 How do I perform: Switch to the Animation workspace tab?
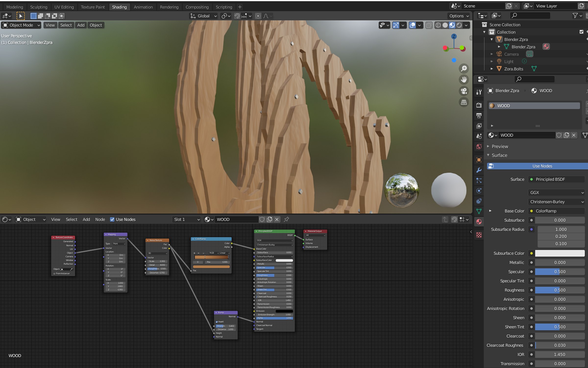(143, 7)
